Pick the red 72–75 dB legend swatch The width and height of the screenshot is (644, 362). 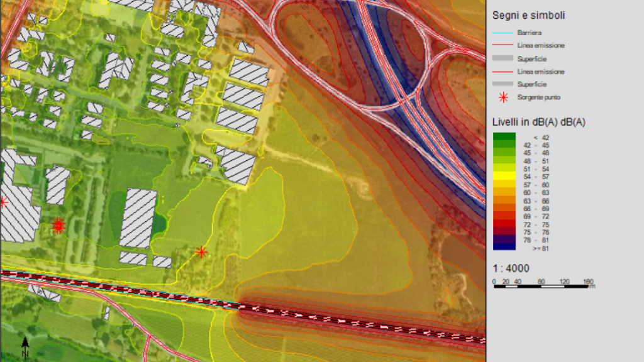[504, 224]
